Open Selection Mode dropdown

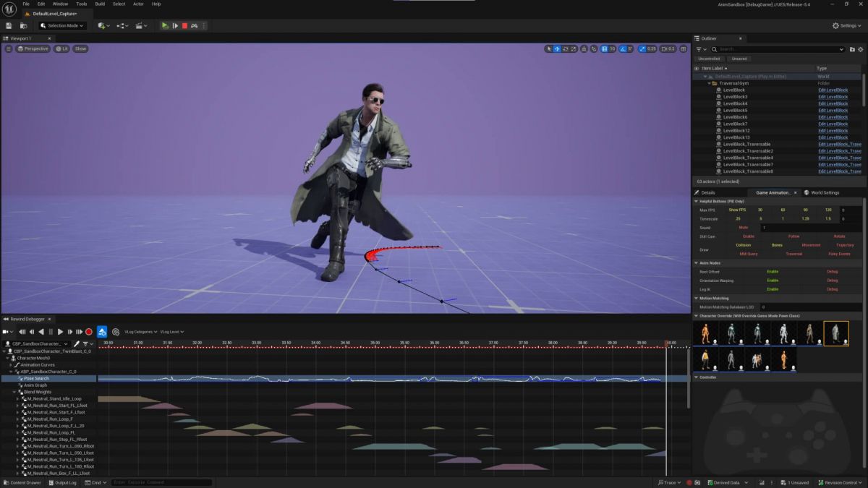pyautogui.click(x=62, y=25)
